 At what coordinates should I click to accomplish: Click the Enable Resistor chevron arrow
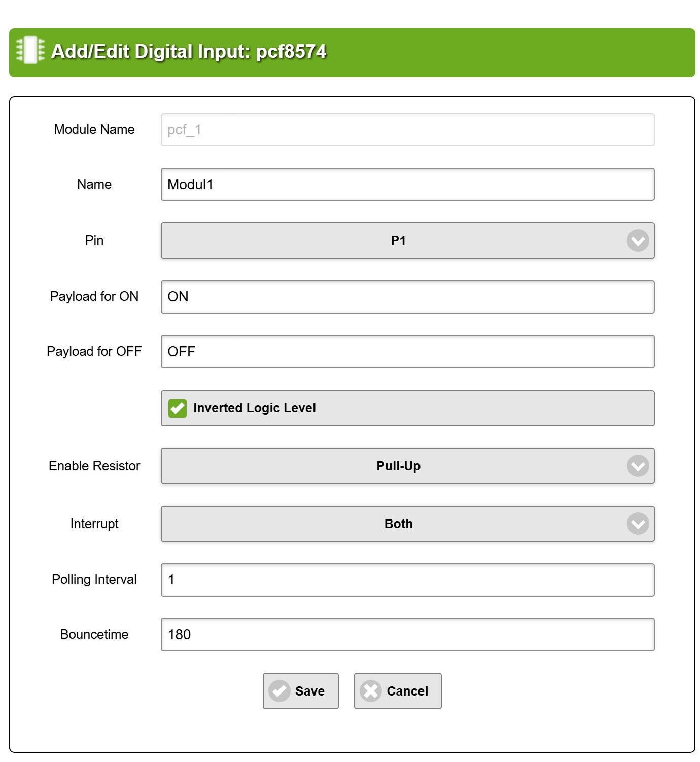pos(638,466)
